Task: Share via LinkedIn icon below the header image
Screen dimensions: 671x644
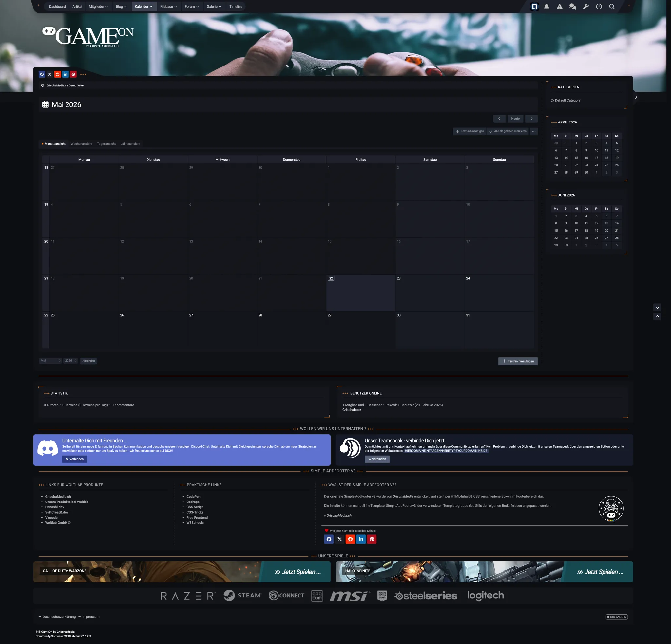Action: [66, 74]
